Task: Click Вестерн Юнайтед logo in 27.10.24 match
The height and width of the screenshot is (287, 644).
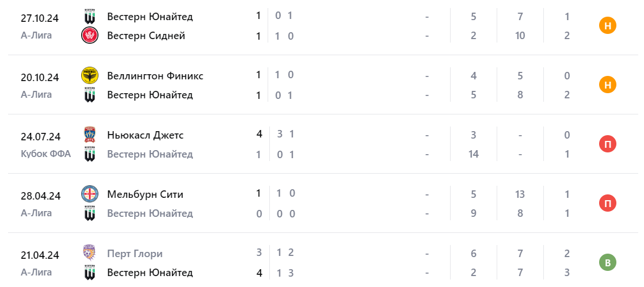Action: pos(90,17)
